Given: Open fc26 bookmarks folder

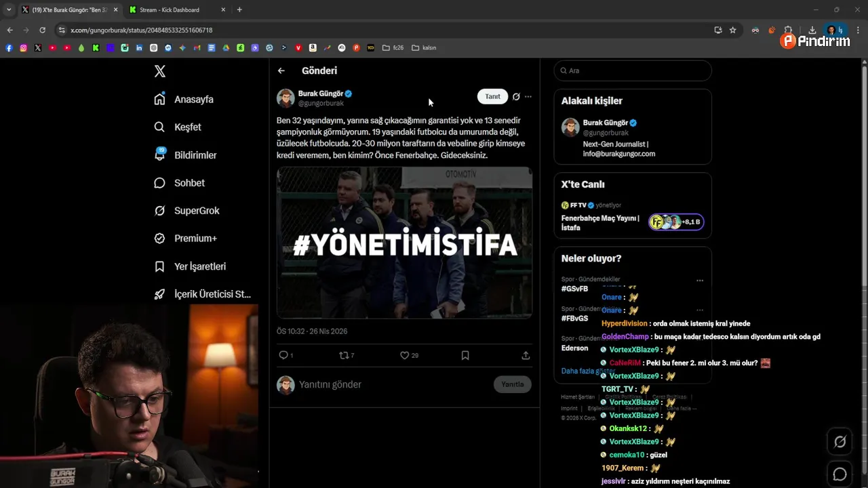Looking at the screenshot, I should tap(393, 47).
